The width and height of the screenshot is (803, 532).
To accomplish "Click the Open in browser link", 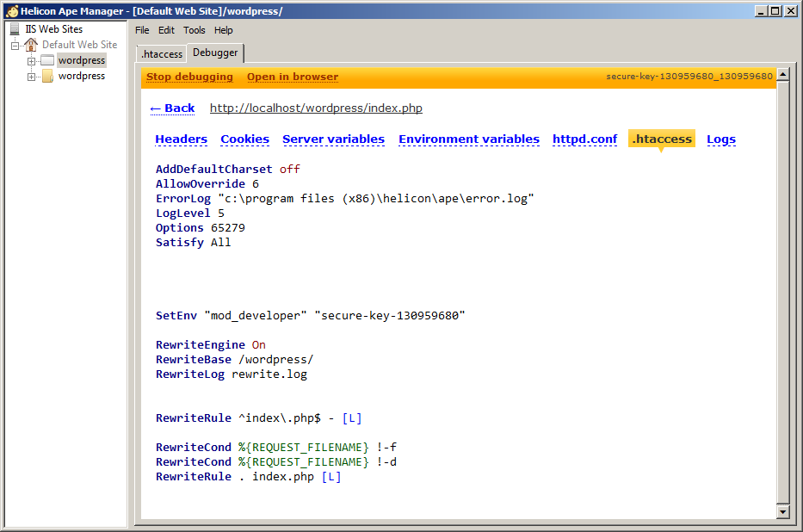I will click(293, 77).
